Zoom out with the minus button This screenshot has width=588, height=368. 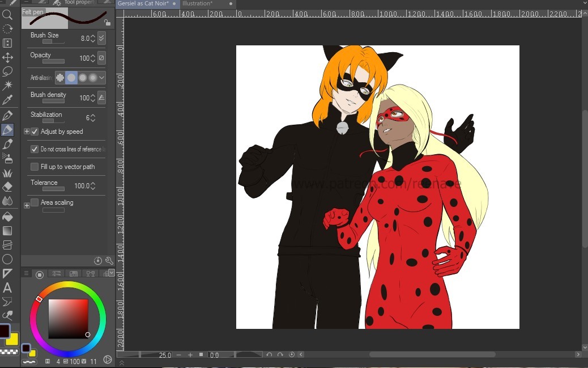179,355
